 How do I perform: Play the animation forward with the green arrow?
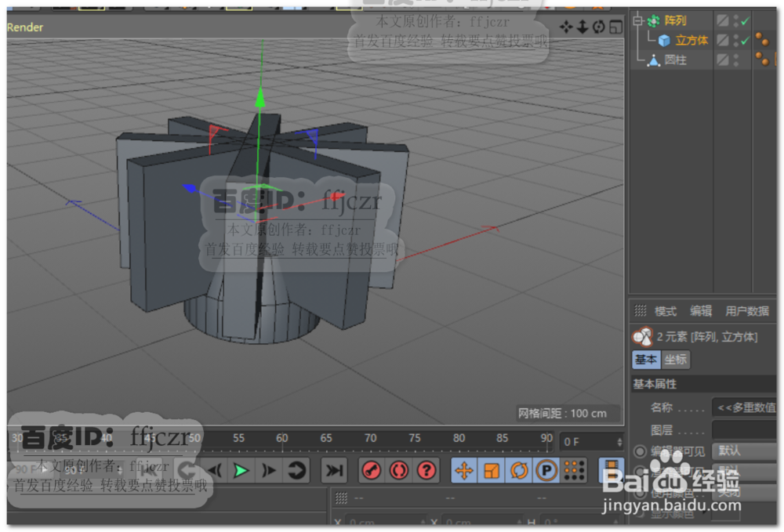tap(241, 470)
